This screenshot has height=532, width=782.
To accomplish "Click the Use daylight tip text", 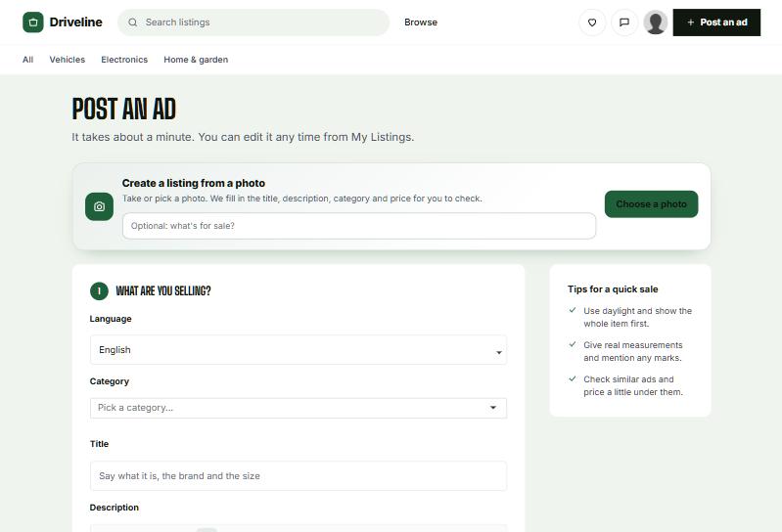I will tap(637, 317).
